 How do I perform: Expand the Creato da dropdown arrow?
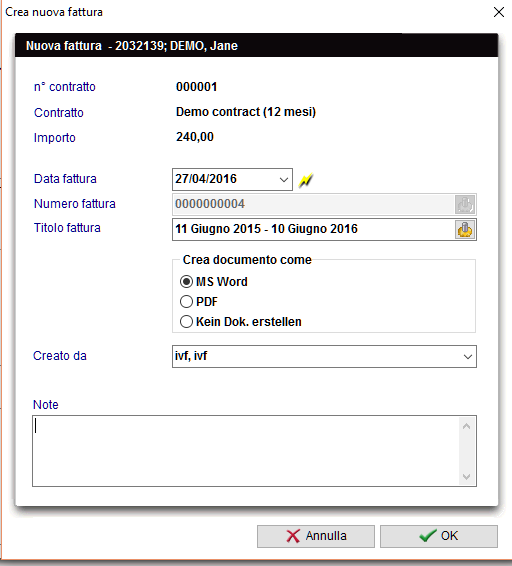[x=468, y=357]
